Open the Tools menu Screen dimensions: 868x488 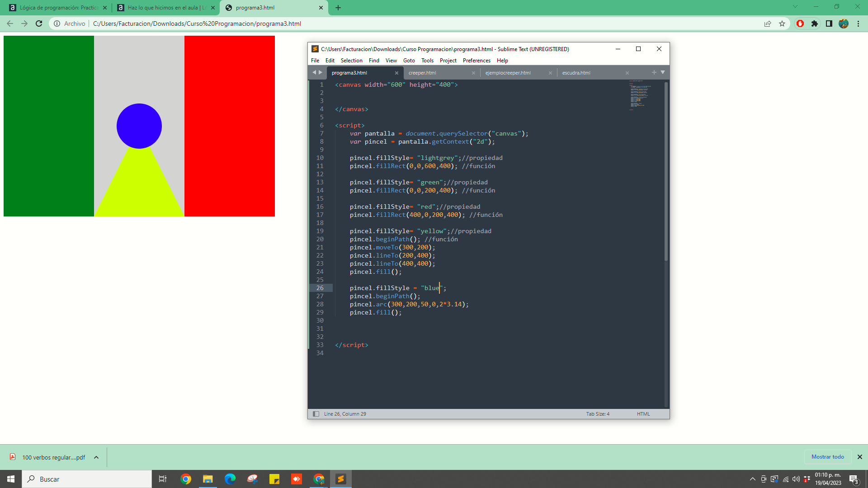[x=427, y=61]
